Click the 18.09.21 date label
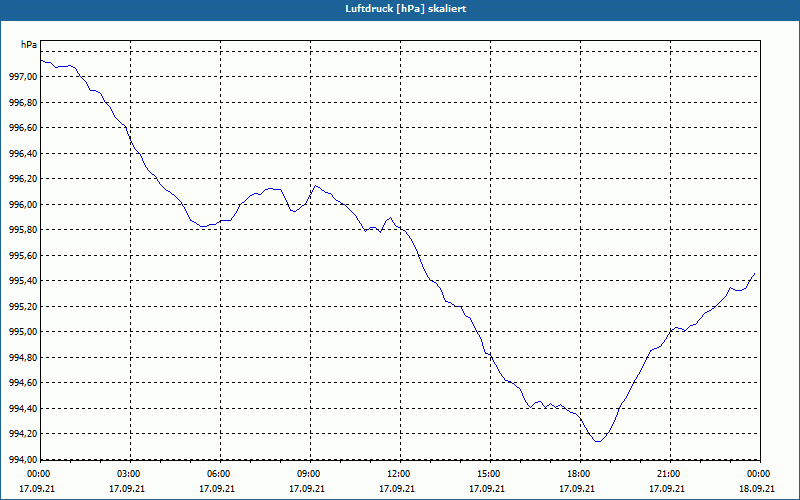 pos(758,488)
